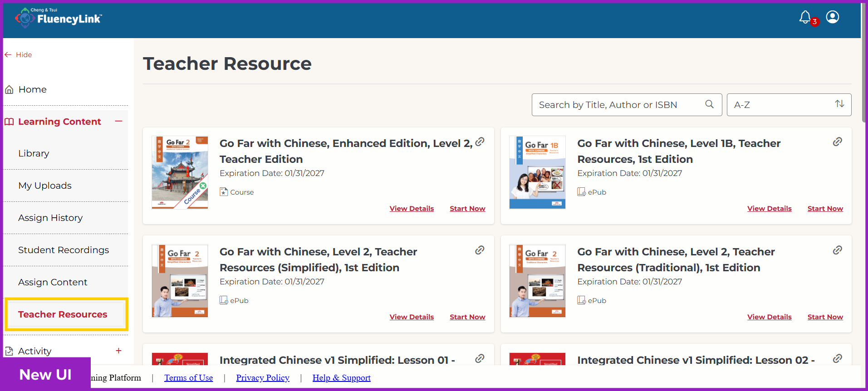This screenshot has height=391, width=868.
Task: Click Go Far 2 Simplified cover thumbnail
Action: click(x=180, y=281)
